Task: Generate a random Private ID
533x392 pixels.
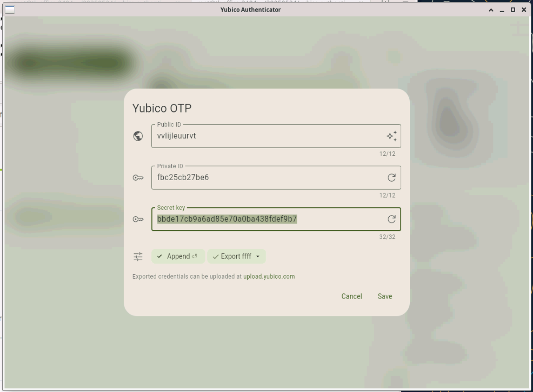Action: [x=392, y=178]
